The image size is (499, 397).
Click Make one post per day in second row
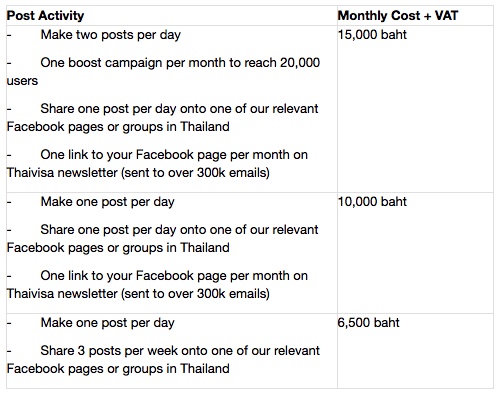click(x=107, y=202)
